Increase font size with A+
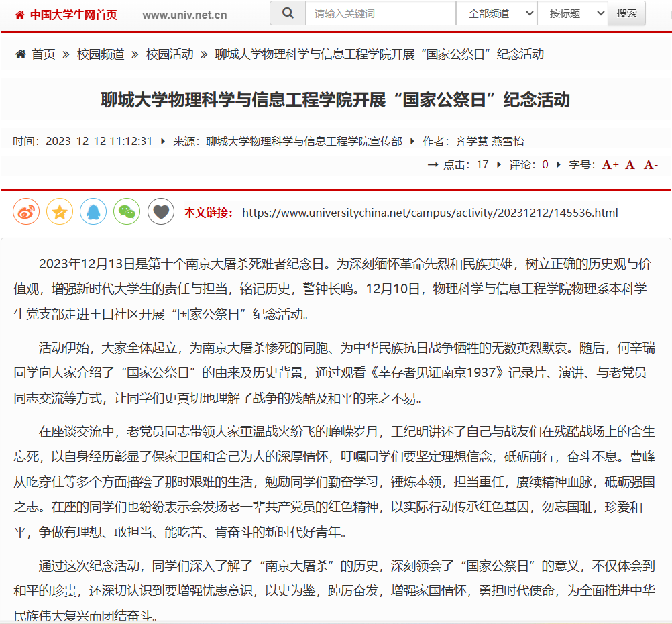The height and width of the screenshot is (624, 672). (610, 164)
